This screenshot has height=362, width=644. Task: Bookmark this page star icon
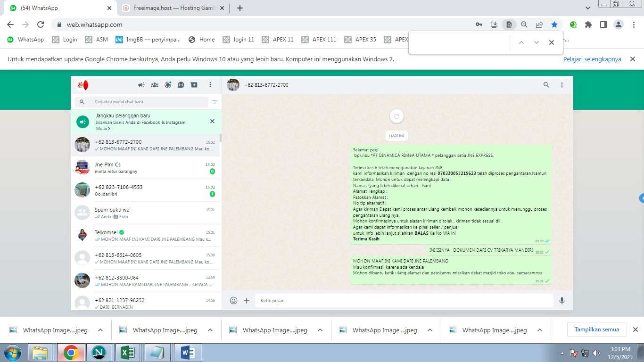coord(554,25)
